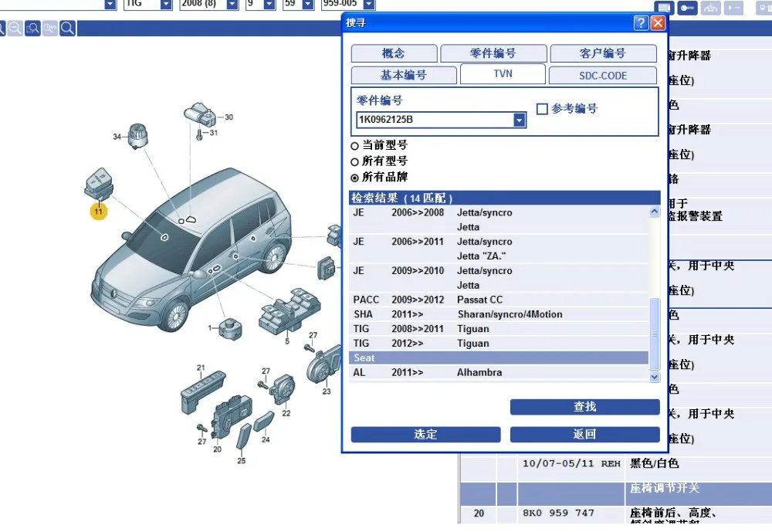The image size is (772, 532).
Task: Switch to the 零件编号 tab
Action: pyautogui.click(x=493, y=53)
